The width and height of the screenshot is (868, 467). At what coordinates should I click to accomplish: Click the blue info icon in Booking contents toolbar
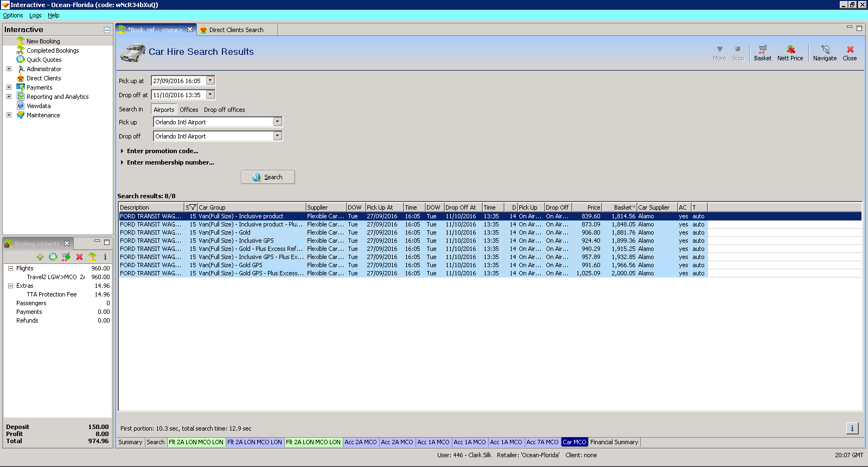[x=105, y=257]
